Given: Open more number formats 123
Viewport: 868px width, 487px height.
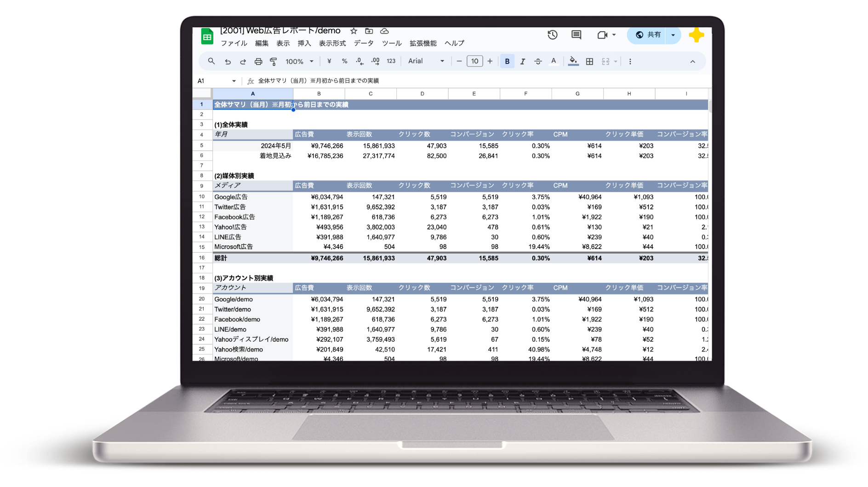Looking at the screenshot, I should [x=391, y=61].
